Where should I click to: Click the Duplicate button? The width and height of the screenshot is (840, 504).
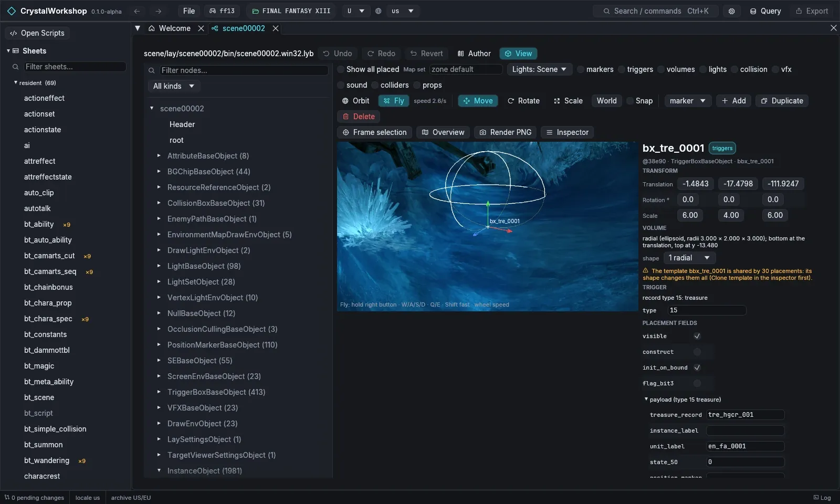click(x=782, y=101)
